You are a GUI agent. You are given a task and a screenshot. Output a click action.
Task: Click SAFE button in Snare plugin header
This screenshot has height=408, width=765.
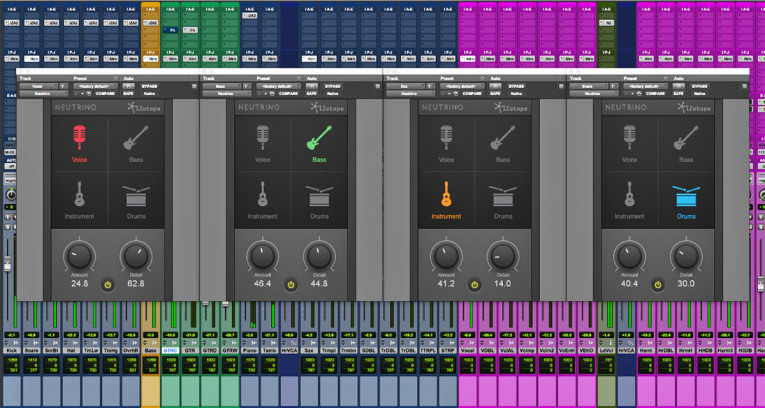(x=678, y=93)
